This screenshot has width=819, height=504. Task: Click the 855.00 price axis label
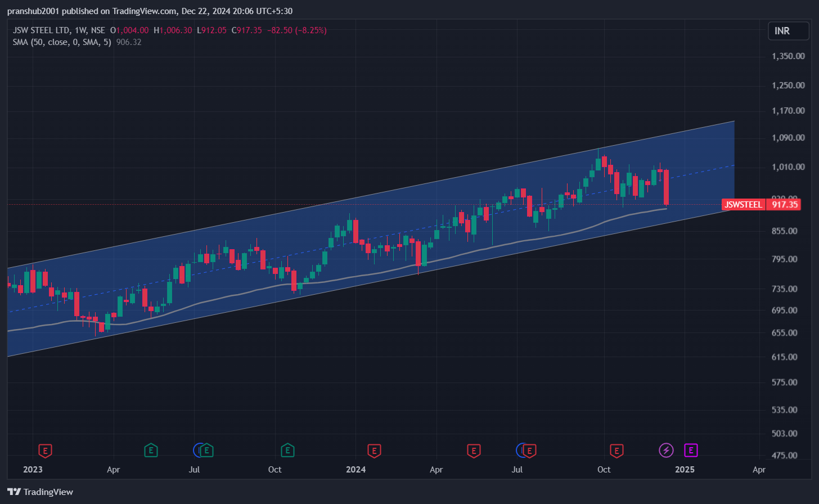click(x=785, y=231)
